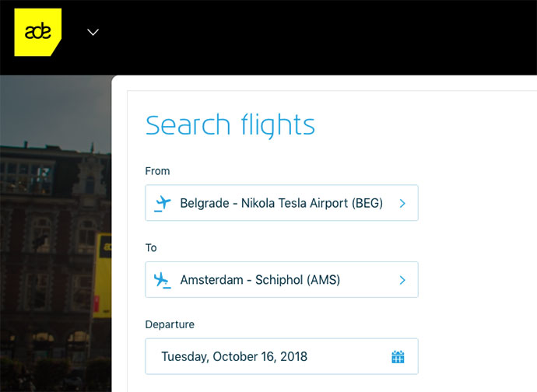Click the blank white area right of the From field
The width and height of the screenshot is (537, 392).
coord(475,203)
